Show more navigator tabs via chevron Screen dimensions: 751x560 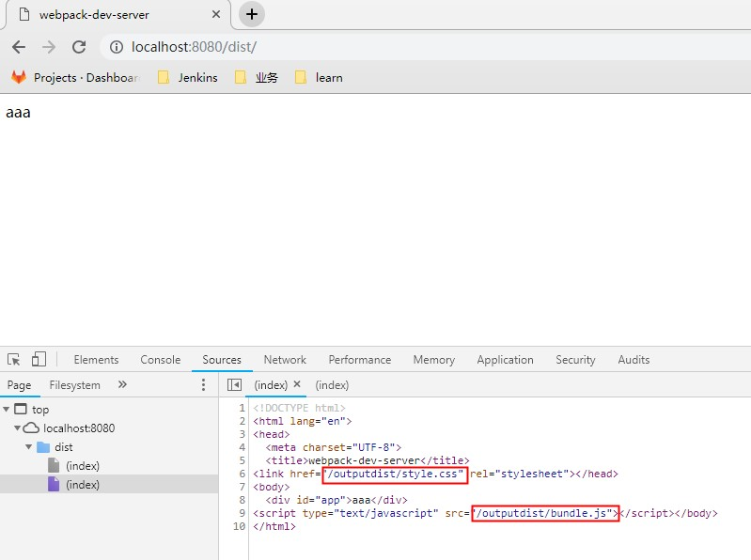[x=122, y=384]
